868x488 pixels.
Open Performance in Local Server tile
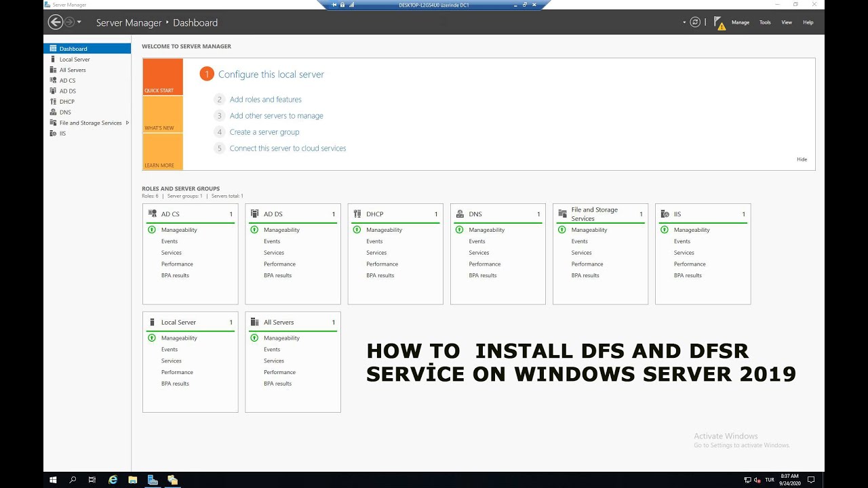(177, 372)
